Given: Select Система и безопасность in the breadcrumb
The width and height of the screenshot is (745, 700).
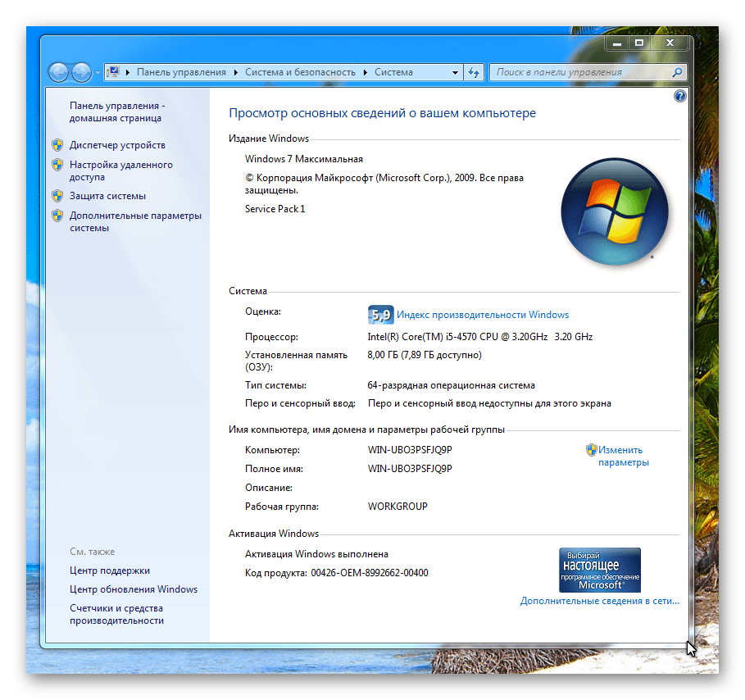Looking at the screenshot, I should [300, 72].
